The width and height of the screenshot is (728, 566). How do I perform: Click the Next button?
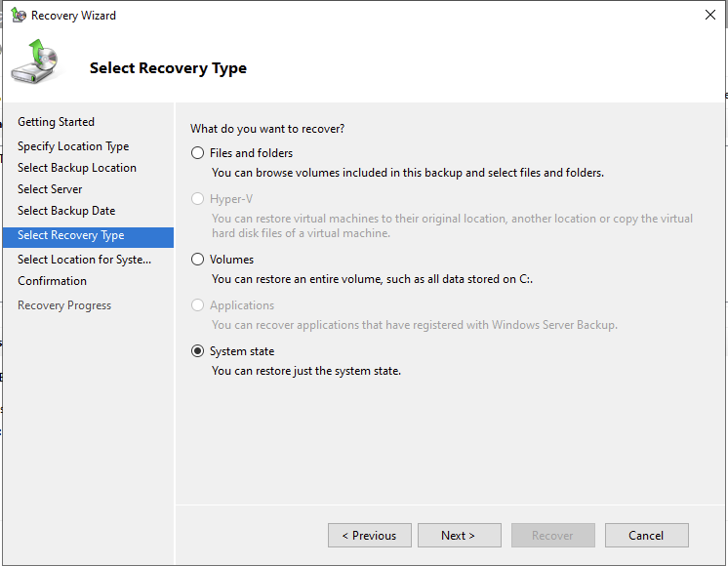(x=460, y=536)
